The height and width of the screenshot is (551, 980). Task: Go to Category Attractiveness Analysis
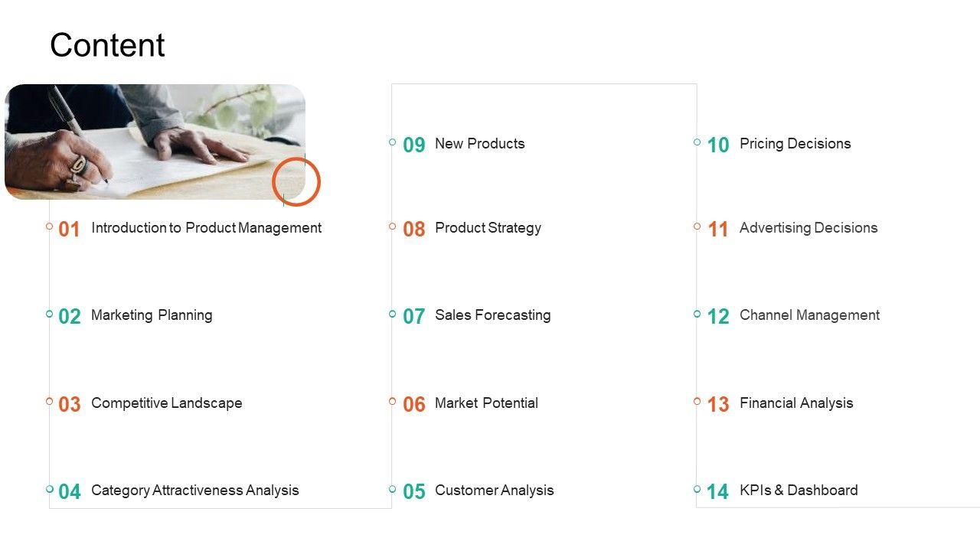(194, 491)
